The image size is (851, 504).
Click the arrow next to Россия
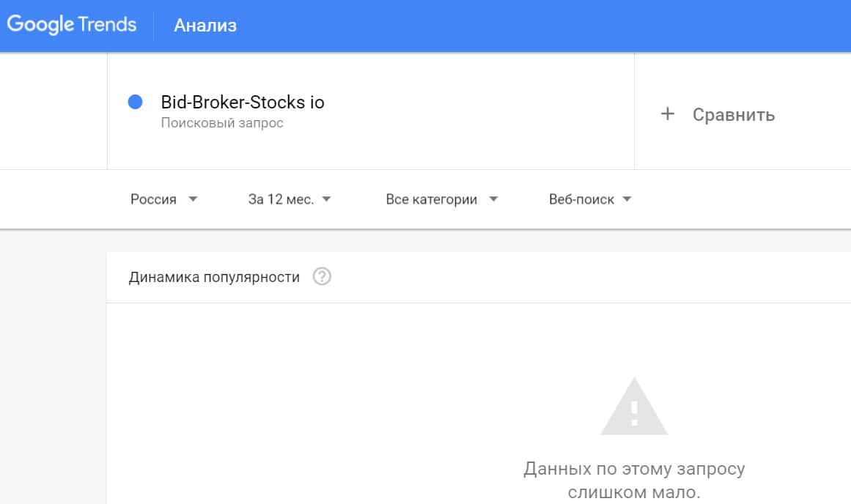click(x=193, y=199)
